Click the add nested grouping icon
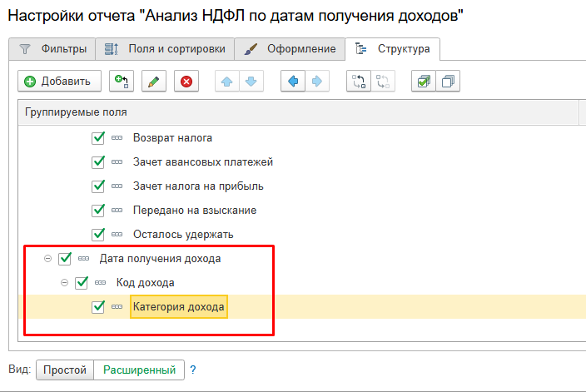This screenshot has width=586, height=392. click(x=122, y=81)
